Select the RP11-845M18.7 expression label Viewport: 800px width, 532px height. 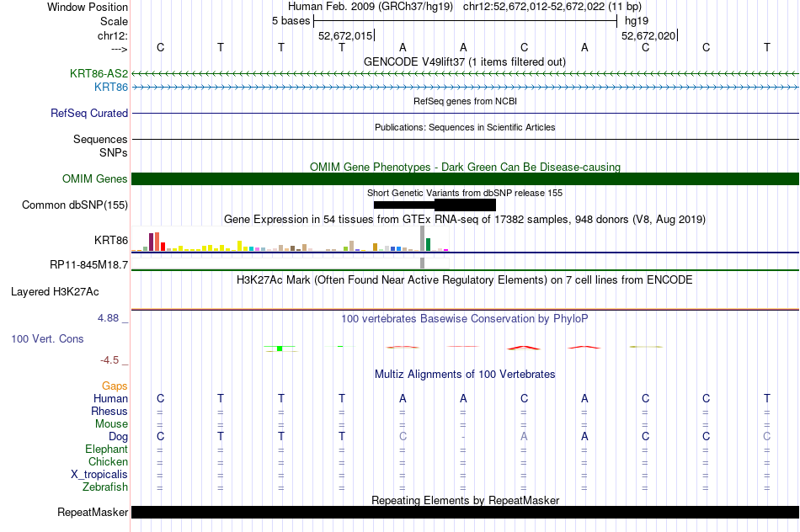click(88, 264)
